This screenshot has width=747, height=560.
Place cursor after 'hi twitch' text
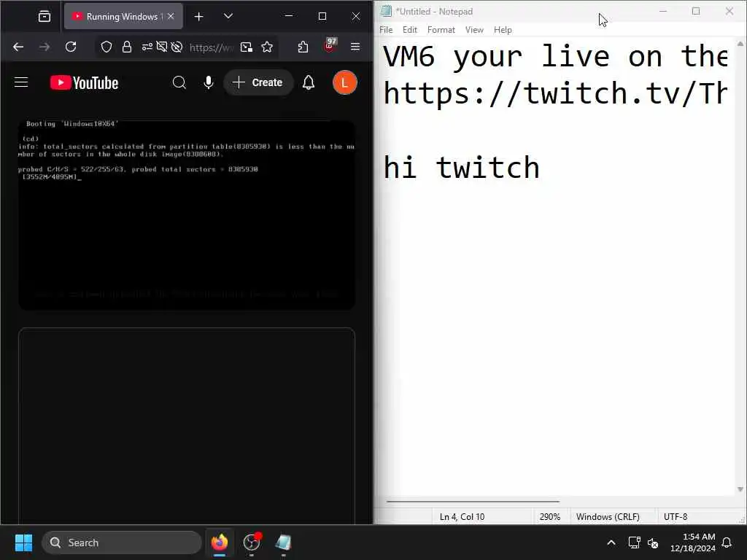tap(541, 168)
